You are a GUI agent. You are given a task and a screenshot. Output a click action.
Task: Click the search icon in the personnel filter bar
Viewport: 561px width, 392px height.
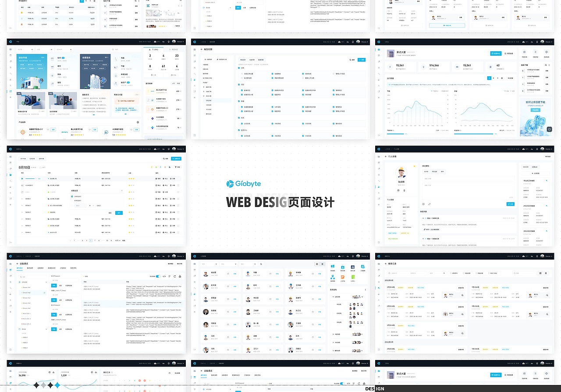click(x=261, y=264)
